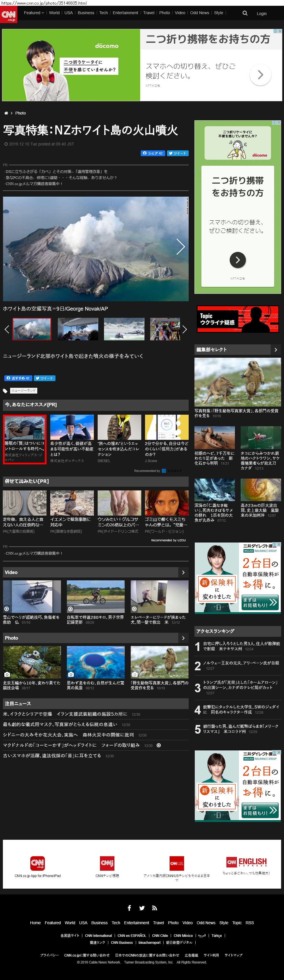Click the Twitter bird icon in the footer
This screenshot has width=284, height=980.
click(142, 908)
